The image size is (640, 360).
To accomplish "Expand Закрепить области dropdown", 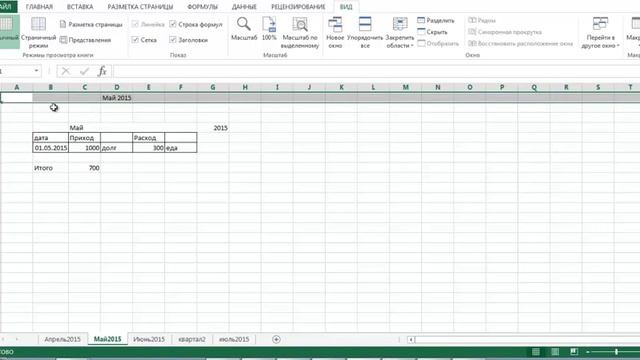I will [x=400, y=33].
